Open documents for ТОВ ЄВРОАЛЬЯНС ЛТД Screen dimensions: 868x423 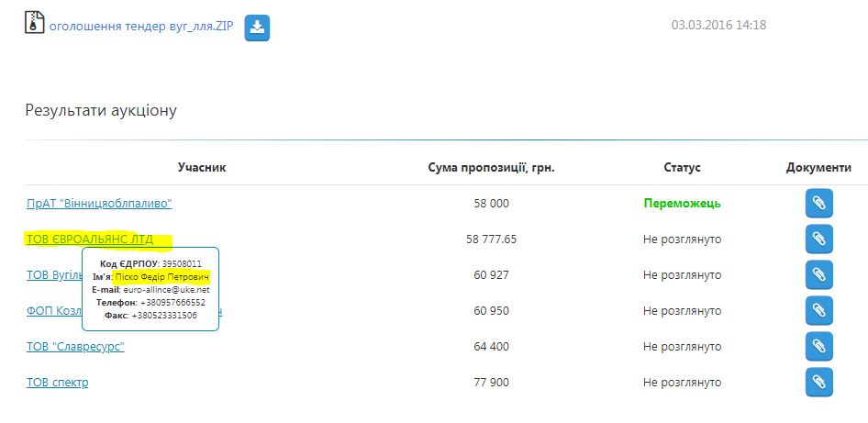coord(818,239)
